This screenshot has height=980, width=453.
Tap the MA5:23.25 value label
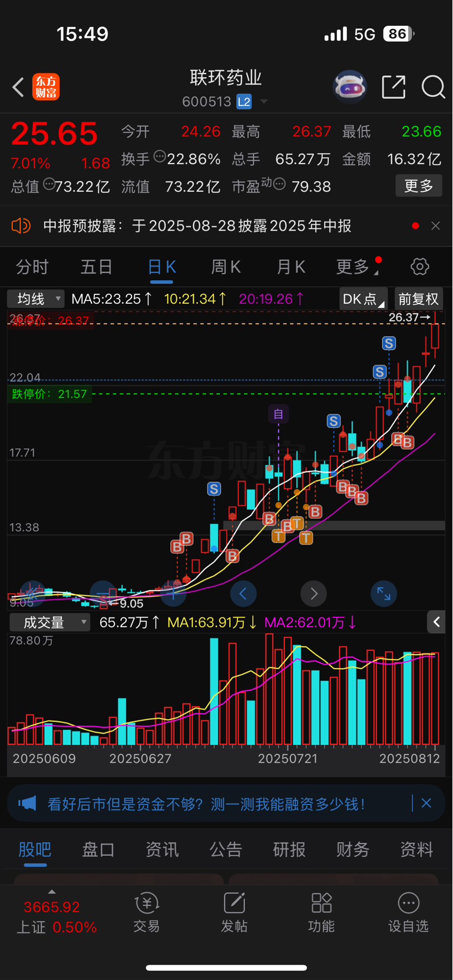pos(111,299)
